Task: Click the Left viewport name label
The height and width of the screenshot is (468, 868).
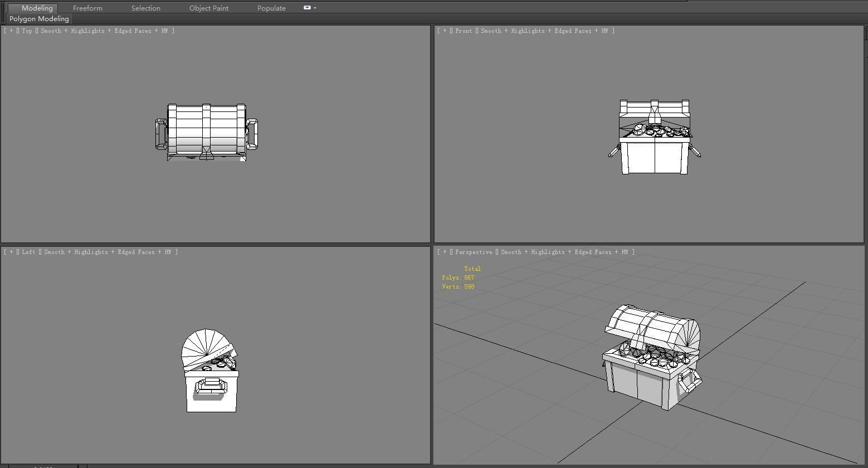Action: 28,252
